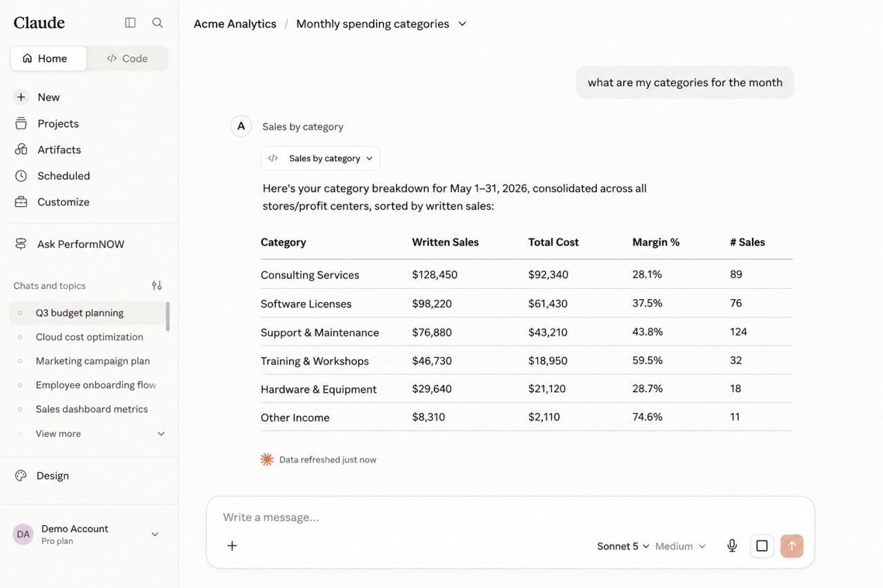
Task: Open the Customize section
Action: [x=63, y=202]
